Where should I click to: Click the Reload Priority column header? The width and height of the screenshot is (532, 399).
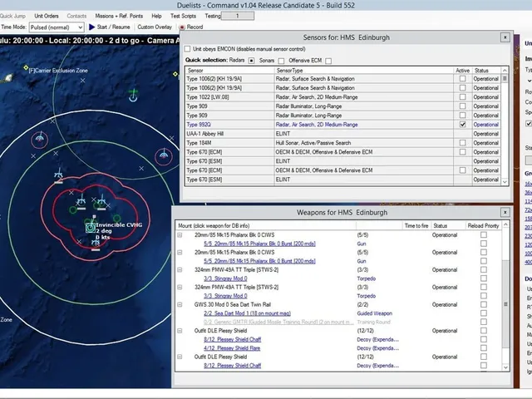483,225
